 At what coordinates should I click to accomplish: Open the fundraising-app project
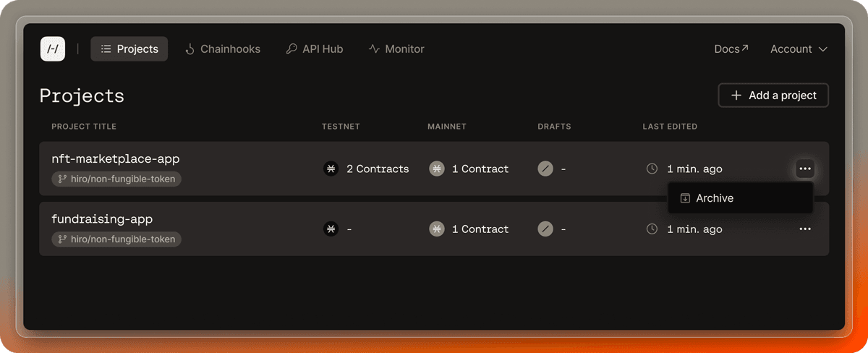102,218
